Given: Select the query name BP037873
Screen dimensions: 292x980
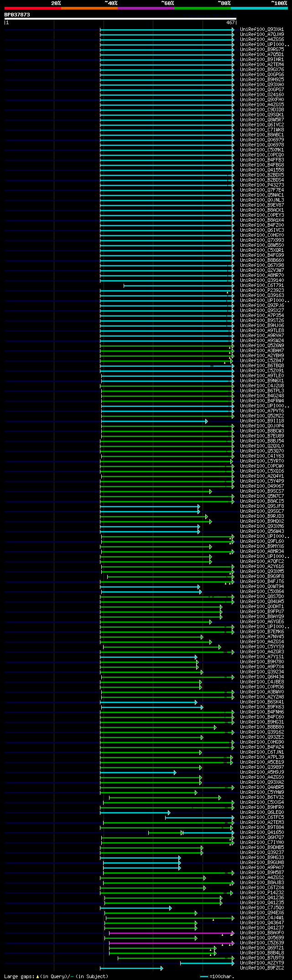Looking at the screenshot, I should 17,15.
